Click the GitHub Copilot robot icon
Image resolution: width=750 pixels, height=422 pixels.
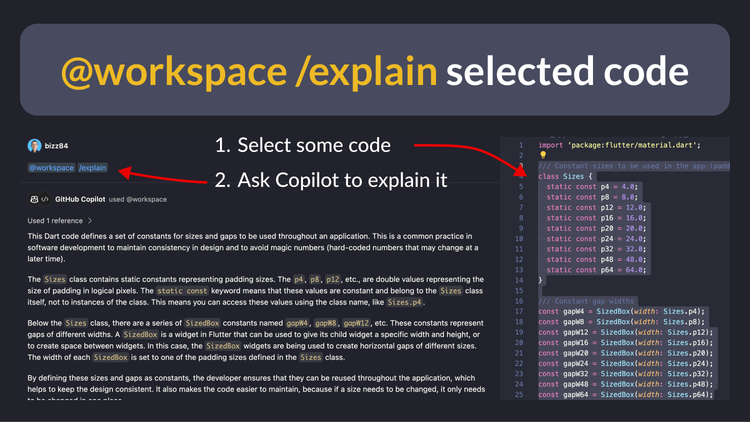tap(34, 200)
